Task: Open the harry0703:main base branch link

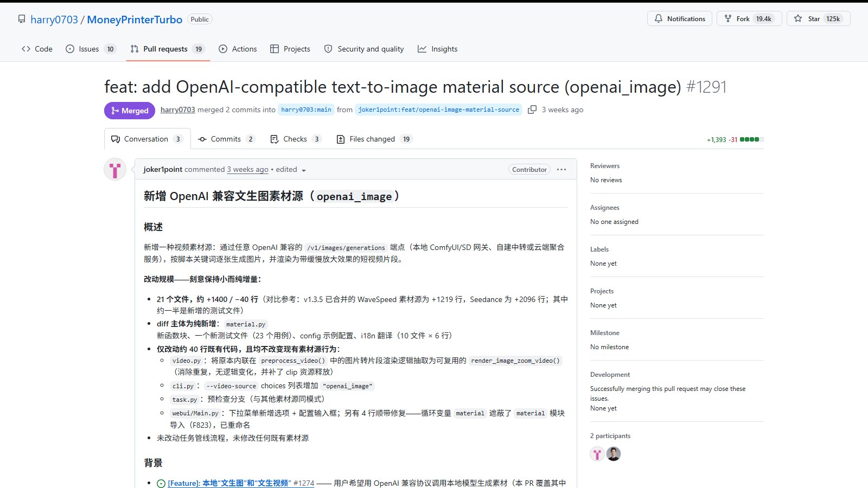Action: (x=306, y=110)
